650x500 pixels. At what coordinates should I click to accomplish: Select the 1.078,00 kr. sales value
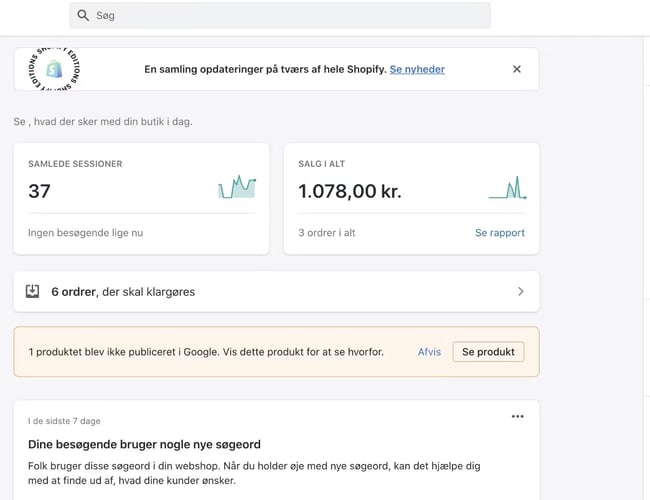point(350,191)
